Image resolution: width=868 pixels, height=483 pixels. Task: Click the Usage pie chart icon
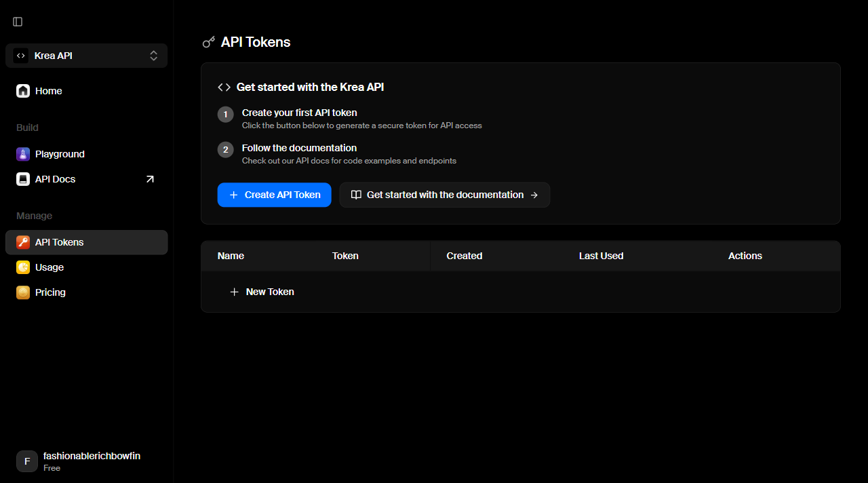23,267
